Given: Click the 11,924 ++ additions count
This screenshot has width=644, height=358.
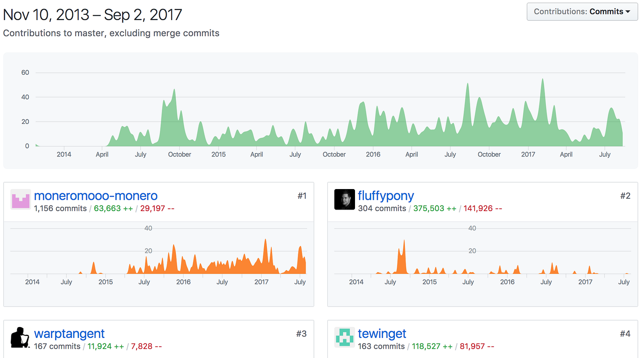Looking at the screenshot, I should (106, 346).
